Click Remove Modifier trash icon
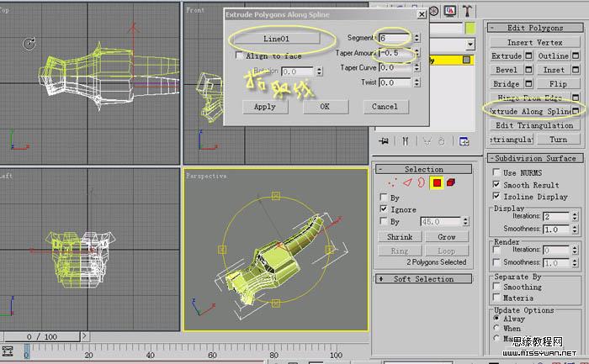The width and height of the screenshot is (589, 364). pos(442,141)
